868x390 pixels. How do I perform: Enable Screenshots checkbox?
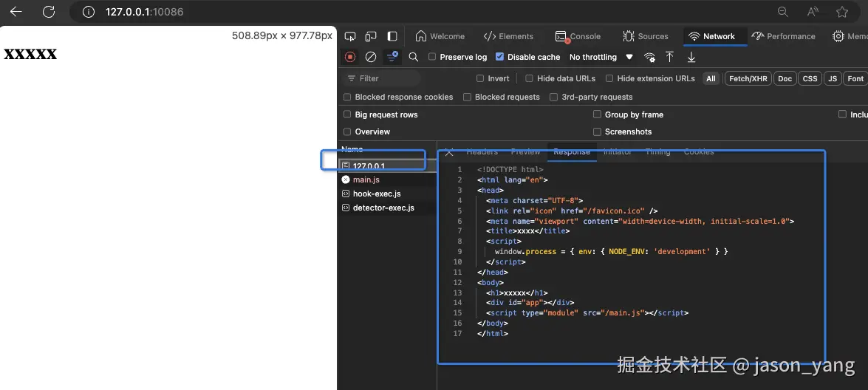point(598,131)
